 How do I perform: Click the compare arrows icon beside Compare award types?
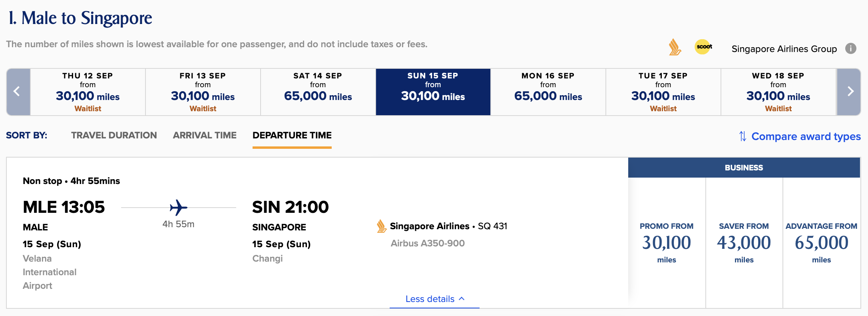743,136
